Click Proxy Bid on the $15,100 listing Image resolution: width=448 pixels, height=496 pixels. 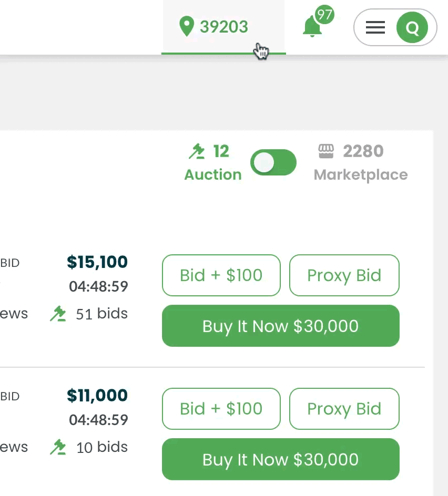(344, 275)
